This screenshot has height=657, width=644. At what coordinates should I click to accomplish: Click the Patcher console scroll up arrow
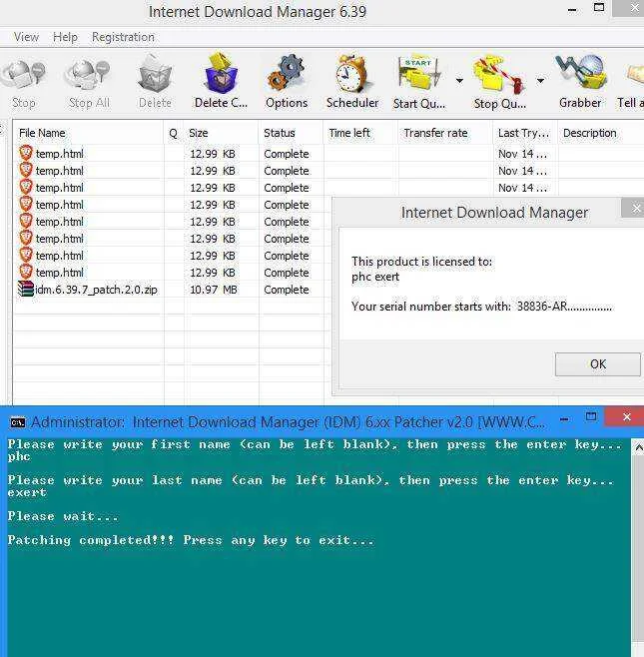(x=638, y=448)
